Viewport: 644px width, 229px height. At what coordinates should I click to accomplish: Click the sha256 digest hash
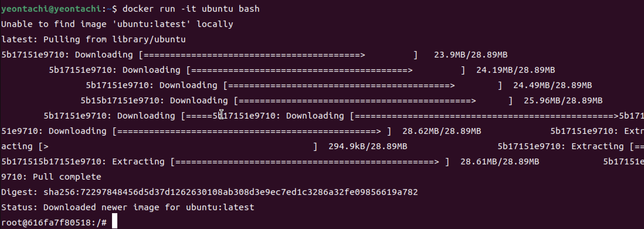point(231,192)
